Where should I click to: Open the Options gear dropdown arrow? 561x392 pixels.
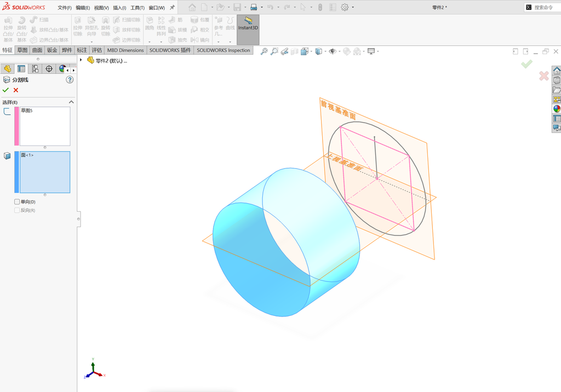click(353, 7)
